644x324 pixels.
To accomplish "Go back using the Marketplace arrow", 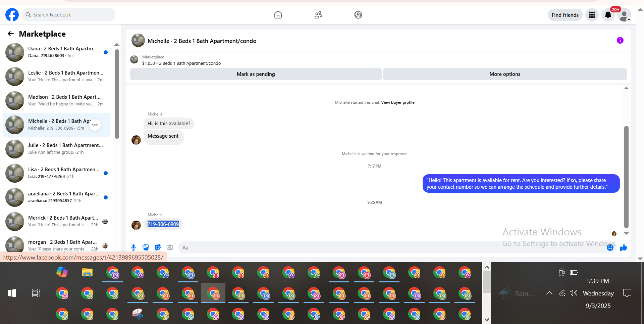I will point(11,34).
